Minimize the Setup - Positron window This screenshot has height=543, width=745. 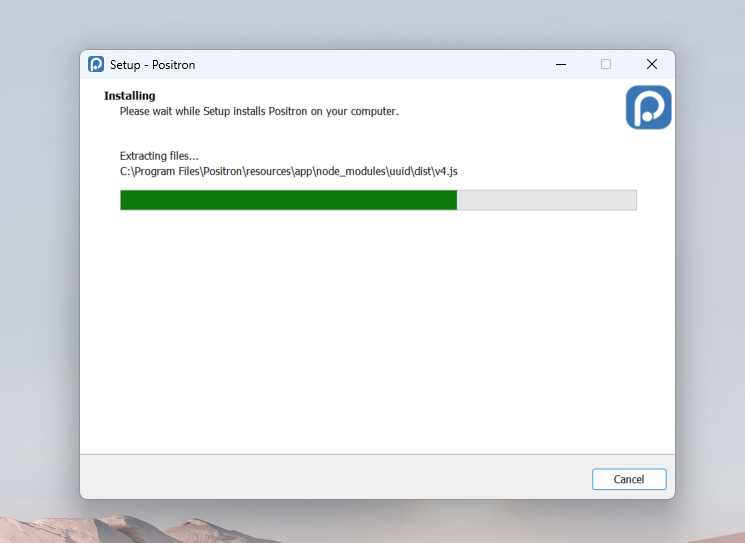point(559,64)
